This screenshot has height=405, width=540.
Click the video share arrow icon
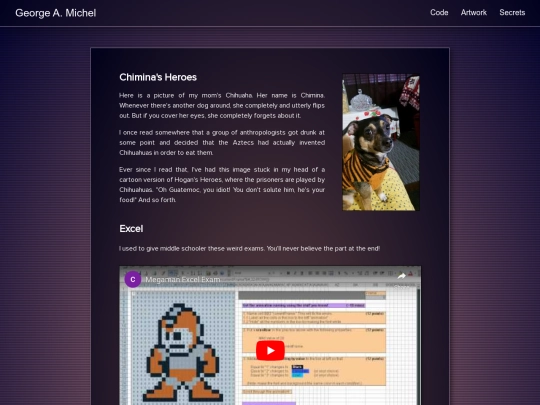[x=401, y=276]
